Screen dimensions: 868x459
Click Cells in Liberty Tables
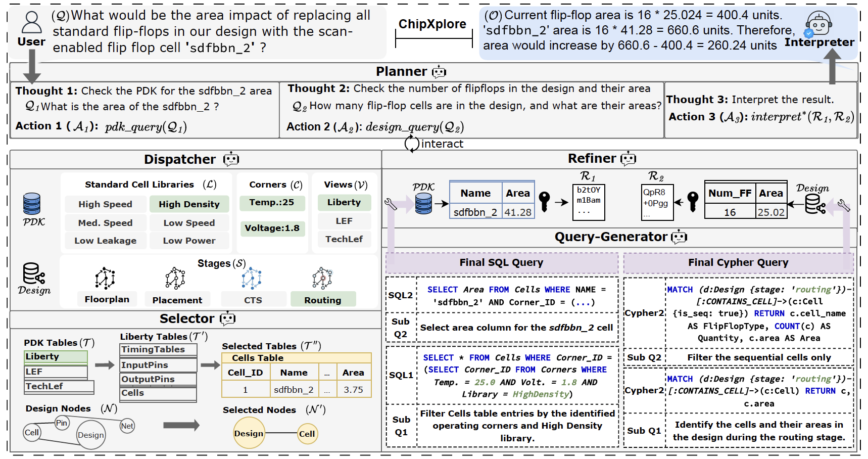(x=158, y=393)
